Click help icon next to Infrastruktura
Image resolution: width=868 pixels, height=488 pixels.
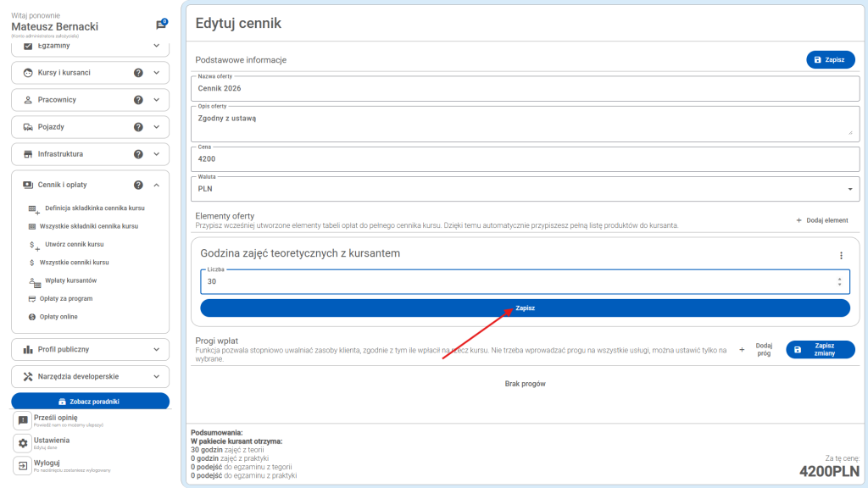pos(138,154)
